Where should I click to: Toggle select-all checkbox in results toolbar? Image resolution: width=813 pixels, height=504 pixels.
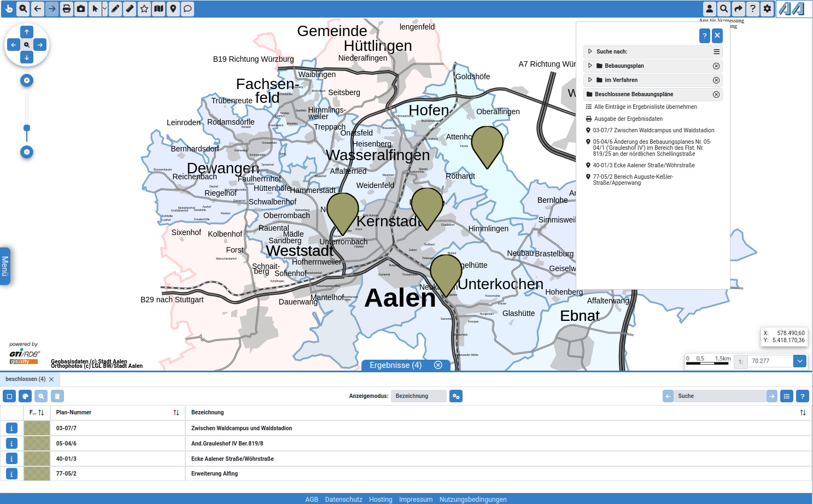pyautogui.click(x=9, y=396)
